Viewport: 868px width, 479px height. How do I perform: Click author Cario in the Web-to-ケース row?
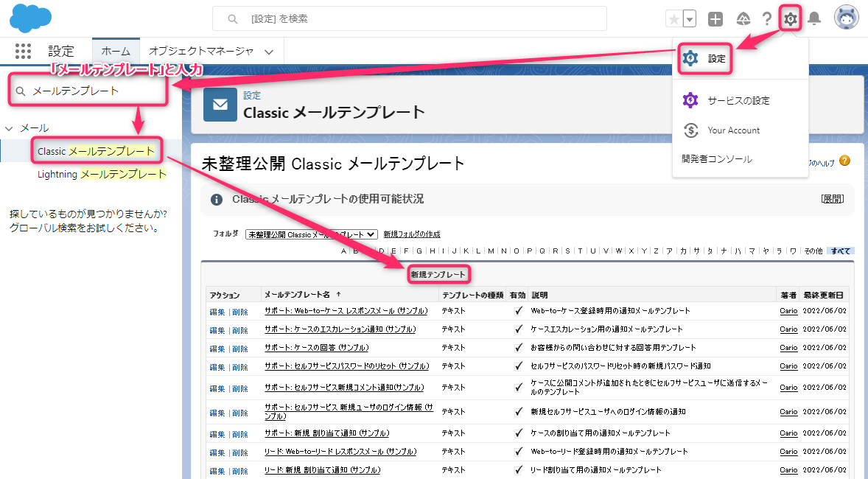click(x=788, y=311)
